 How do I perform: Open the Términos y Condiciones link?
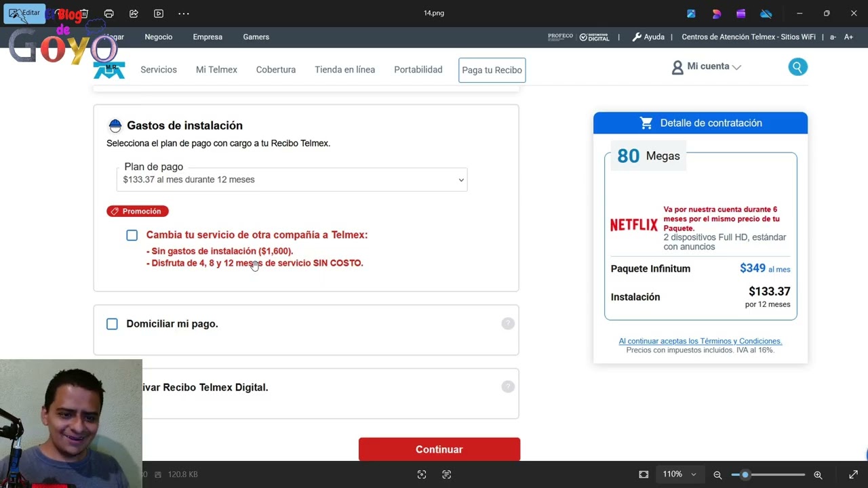coord(701,341)
